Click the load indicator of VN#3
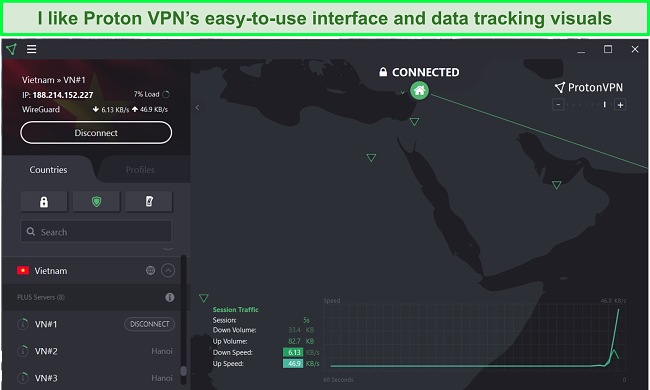 click(x=23, y=378)
